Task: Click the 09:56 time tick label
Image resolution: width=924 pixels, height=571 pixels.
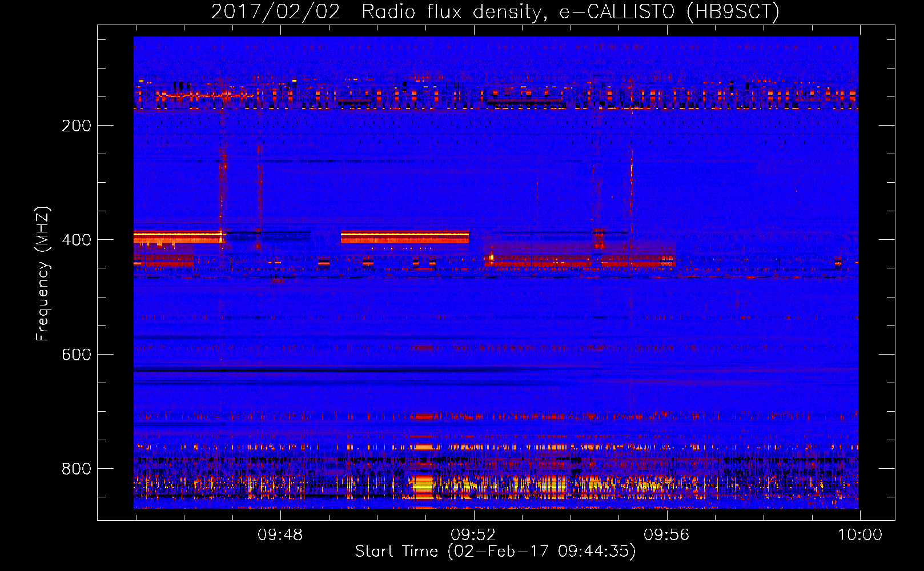Action: [x=666, y=535]
